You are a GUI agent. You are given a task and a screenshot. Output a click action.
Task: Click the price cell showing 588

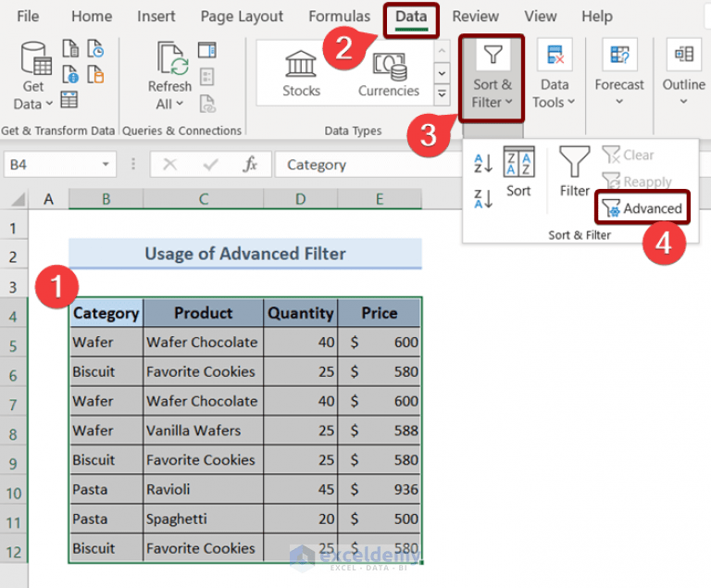coord(380,430)
